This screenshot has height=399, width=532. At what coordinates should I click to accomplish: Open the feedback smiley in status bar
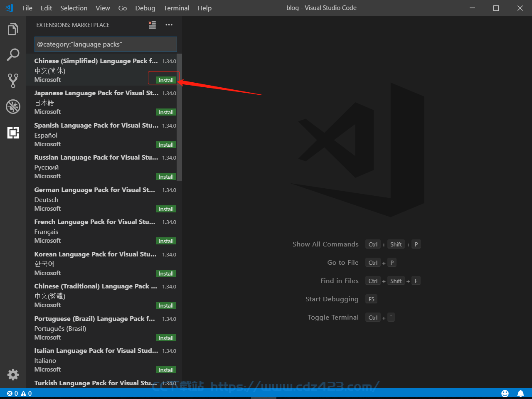click(x=505, y=393)
